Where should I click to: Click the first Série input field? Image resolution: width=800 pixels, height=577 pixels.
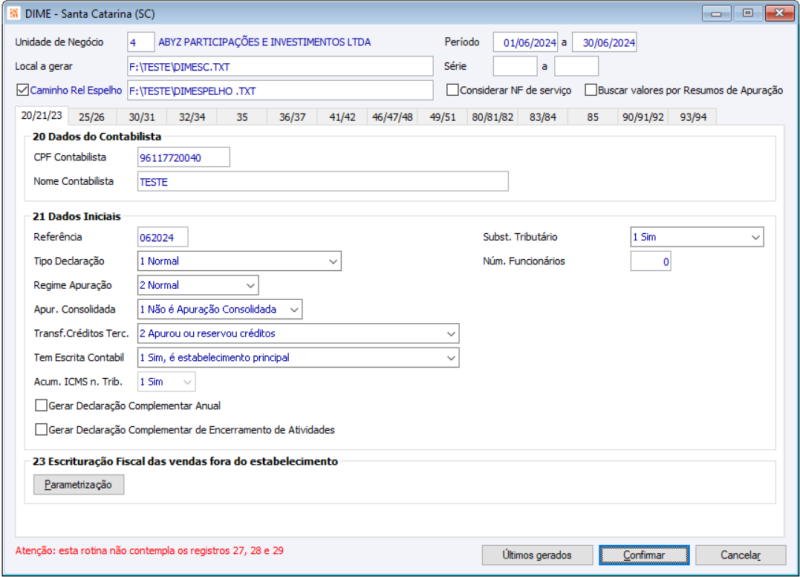pyautogui.click(x=515, y=66)
